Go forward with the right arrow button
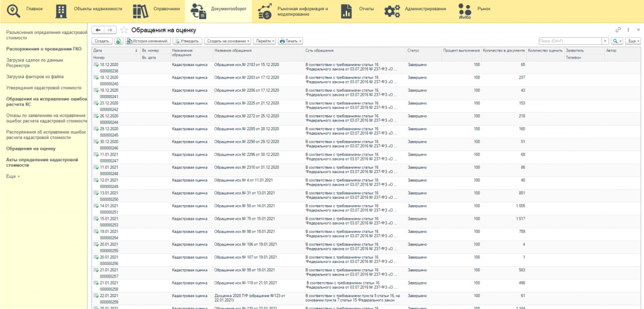 coord(110,30)
